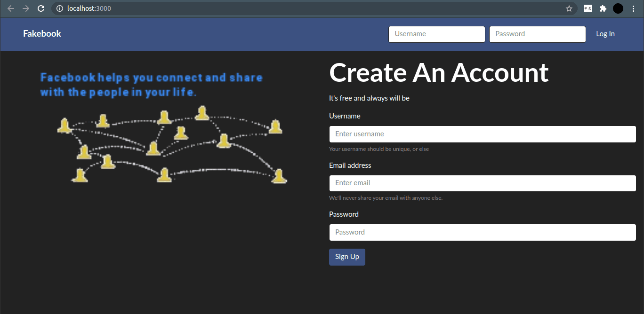This screenshot has height=314, width=644.
Task: Select the 'It's free and always will be' text
Action: click(x=369, y=98)
